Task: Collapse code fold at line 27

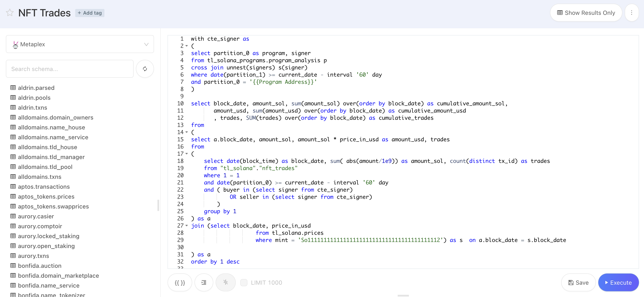Action: pyautogui.click(x=187, y=226)
